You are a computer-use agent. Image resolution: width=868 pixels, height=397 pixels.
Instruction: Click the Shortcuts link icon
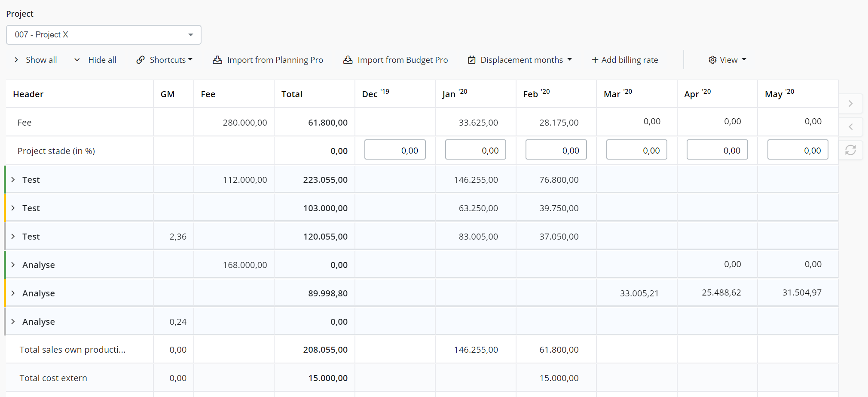pos(141,60)
